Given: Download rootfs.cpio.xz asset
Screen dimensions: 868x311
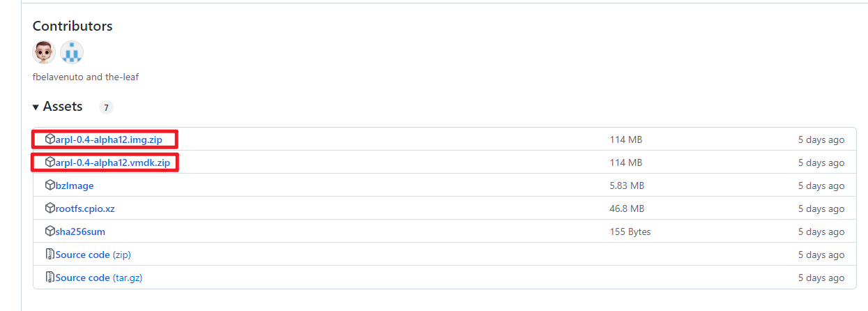Looking at the screenshot, I should point(85,208).
